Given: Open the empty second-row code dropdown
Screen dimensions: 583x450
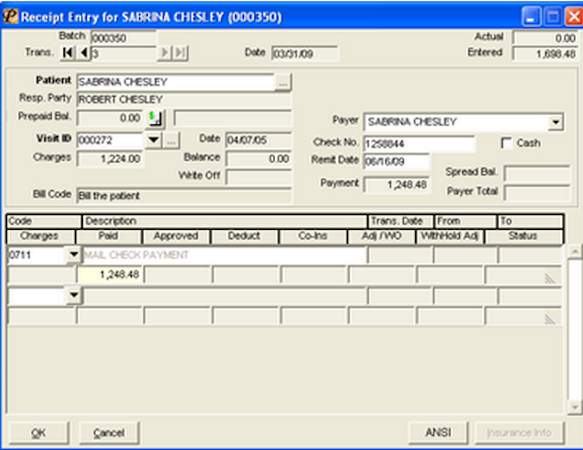Looking at the screenshot, I should point(74,295).
